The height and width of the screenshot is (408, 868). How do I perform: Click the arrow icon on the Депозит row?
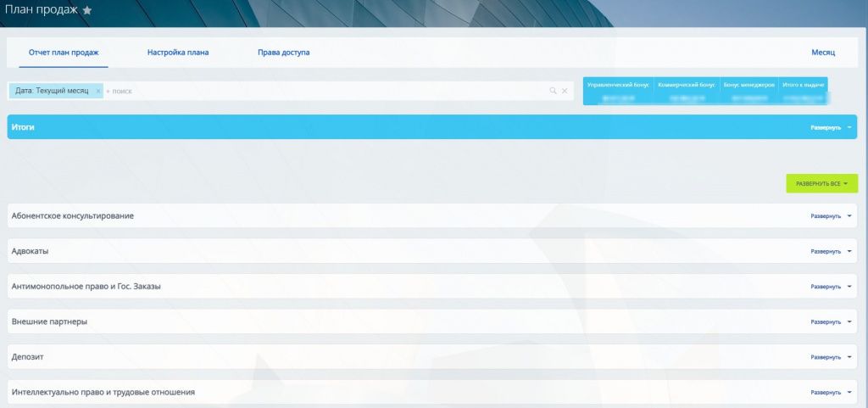pyautogui.click(x=850, y=357)
